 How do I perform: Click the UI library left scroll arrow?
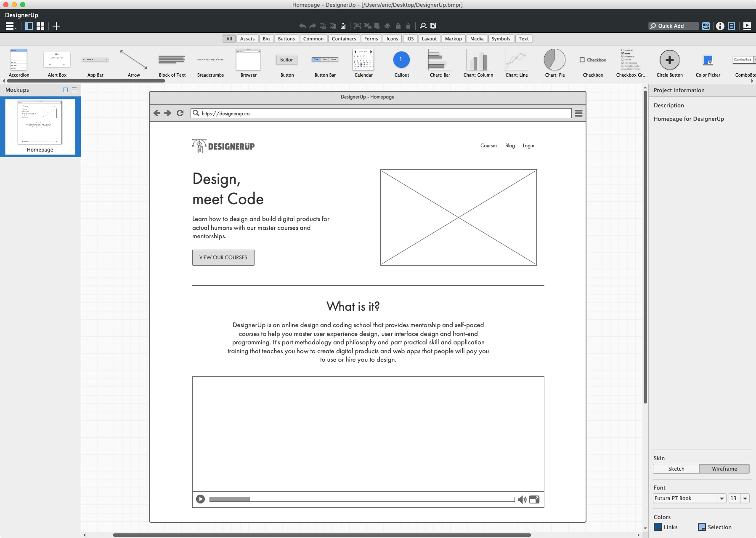[x=4, y=81]
